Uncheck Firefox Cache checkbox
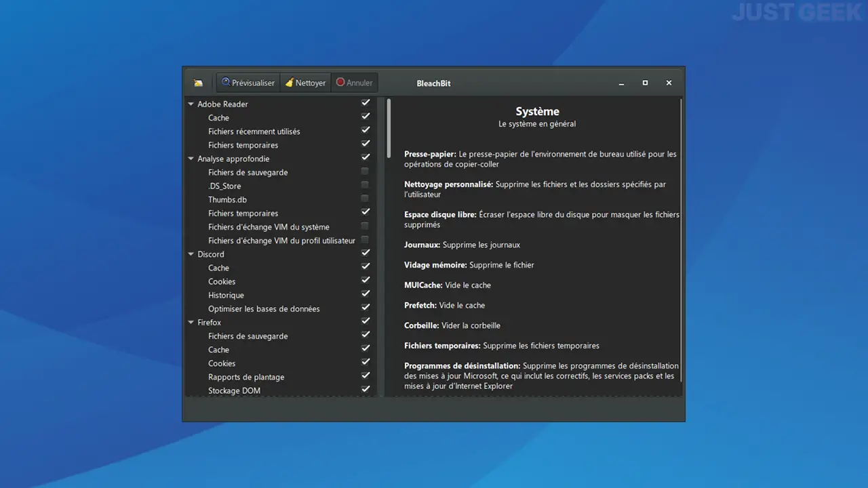This screenshot has width=868, height=488. coord(366,348)
